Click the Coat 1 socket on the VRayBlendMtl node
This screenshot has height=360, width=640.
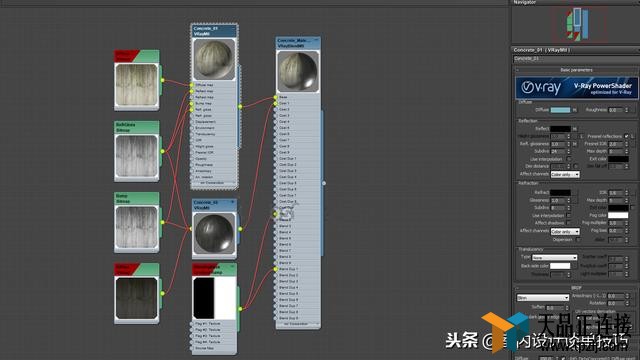[276, 103]
